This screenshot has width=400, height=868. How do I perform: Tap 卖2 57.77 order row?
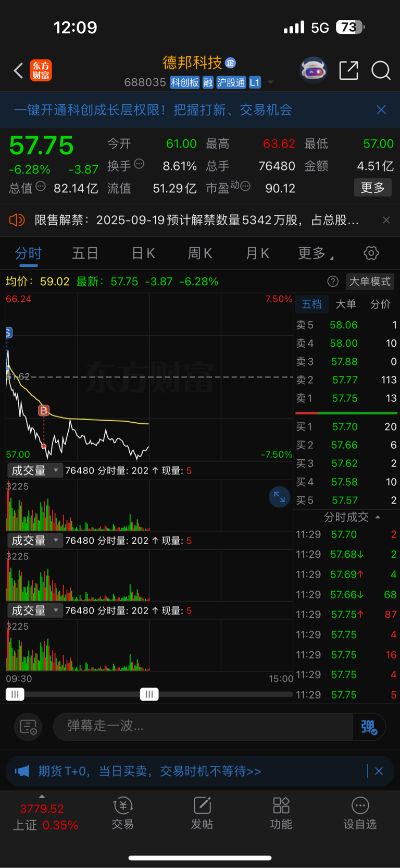pyautogui.click(x=346, y=380)
